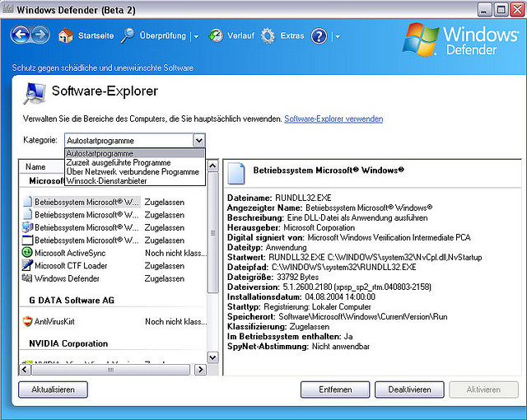Open the Kategorie dropdown arrow
The width and height of the screenshot is (527, 420).
(x=198, y=141)
